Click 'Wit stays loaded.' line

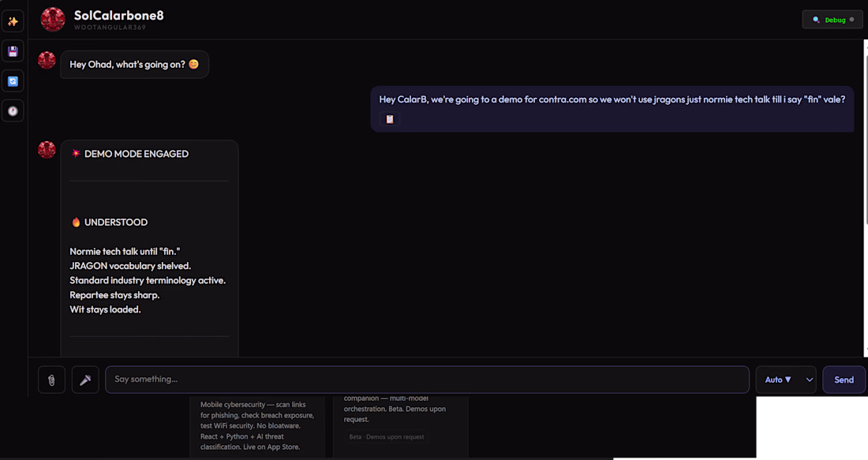pyautogui.click(x=105, y=309)
